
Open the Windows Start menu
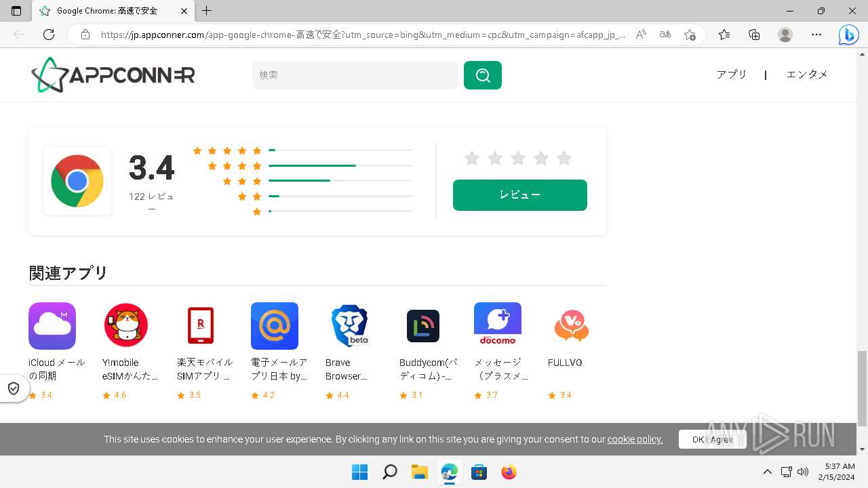(x=359, y=472)
